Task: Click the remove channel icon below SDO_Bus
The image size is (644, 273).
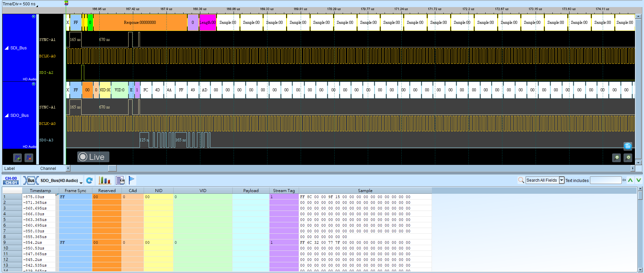Action: click(x=29, y=157)
